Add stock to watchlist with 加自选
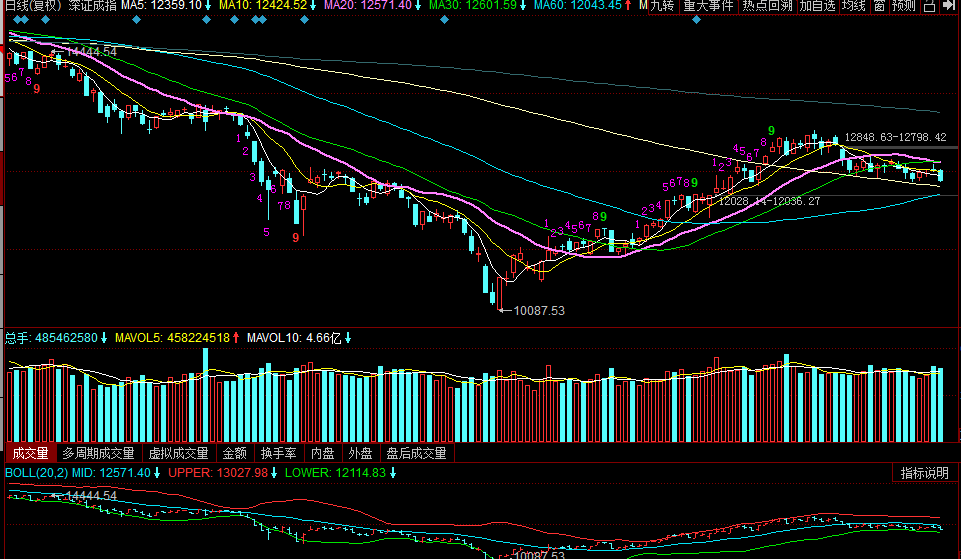The width and height of the screenshot is (961, 559). pyautogui.click(x=817, y=6)
